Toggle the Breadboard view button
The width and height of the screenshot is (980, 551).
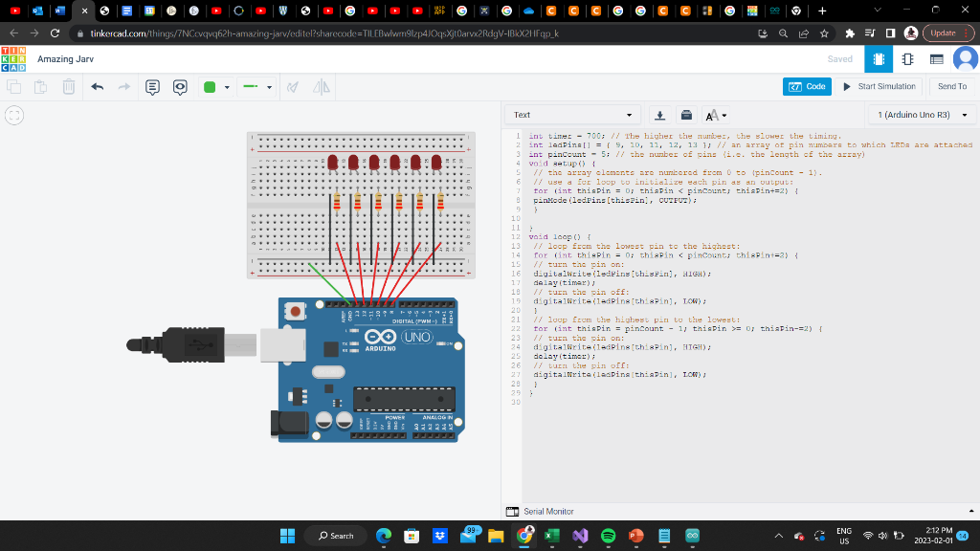point(879,58)
